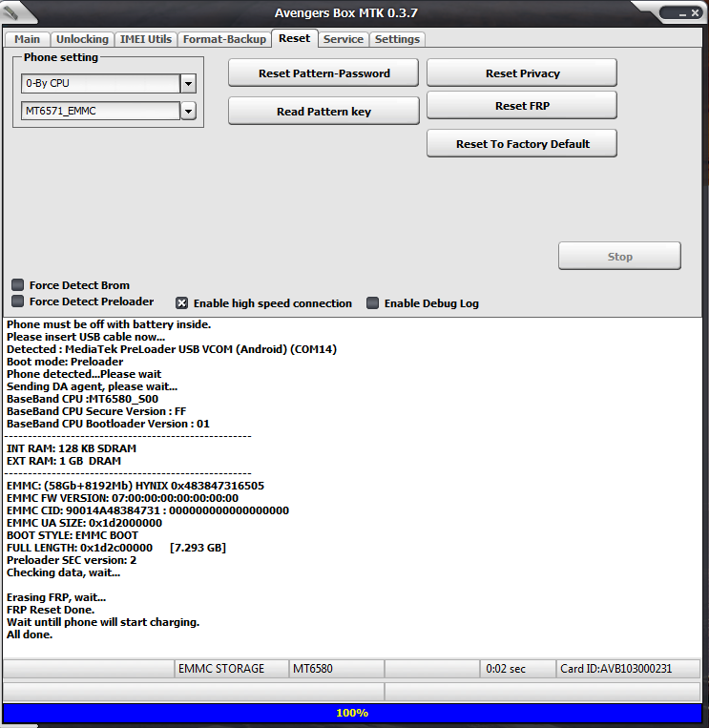Click 'BaseBand CPU :MT6580_S00' log line
Screen dimensions: 709x728
tap(83, 399)
